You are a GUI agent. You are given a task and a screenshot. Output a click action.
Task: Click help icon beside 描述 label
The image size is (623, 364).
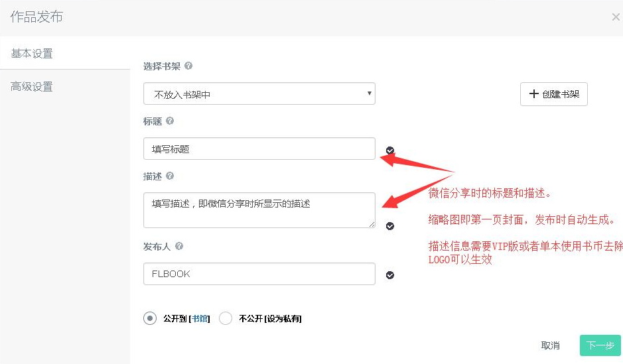tap(170, 176)
